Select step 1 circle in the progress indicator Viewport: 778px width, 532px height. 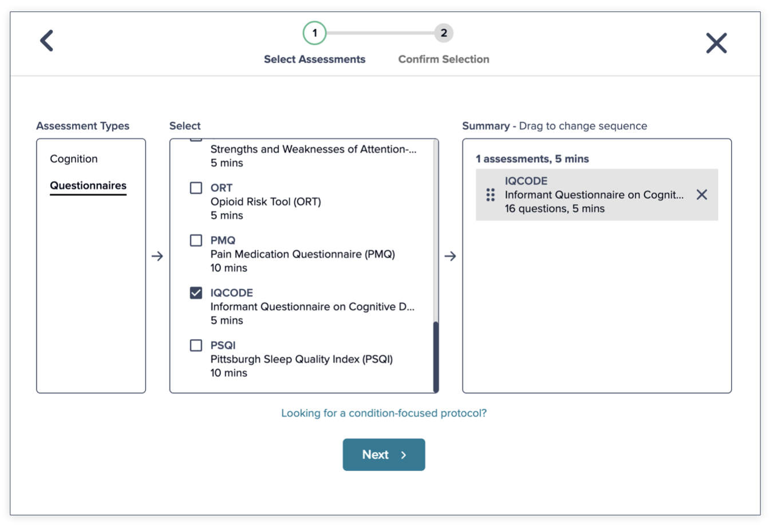click(x=314, y=33)
